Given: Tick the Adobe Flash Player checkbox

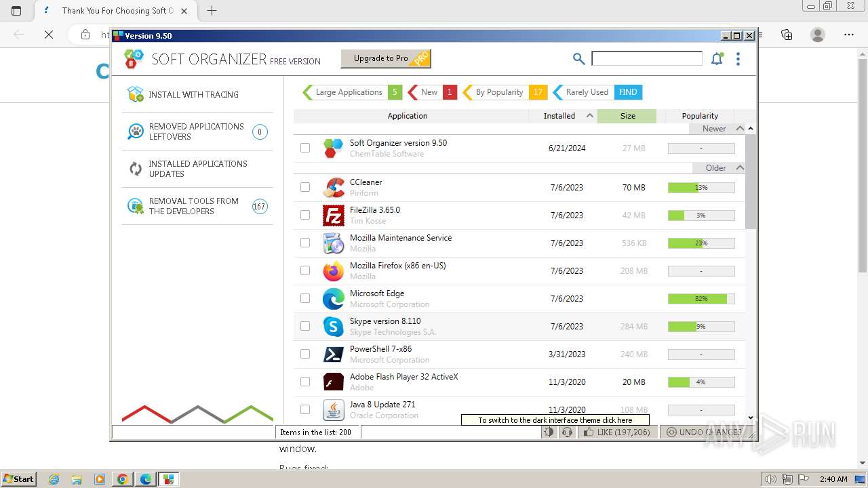Looking at the screenshot, I should pyautogui.click(x=305, y=382).
